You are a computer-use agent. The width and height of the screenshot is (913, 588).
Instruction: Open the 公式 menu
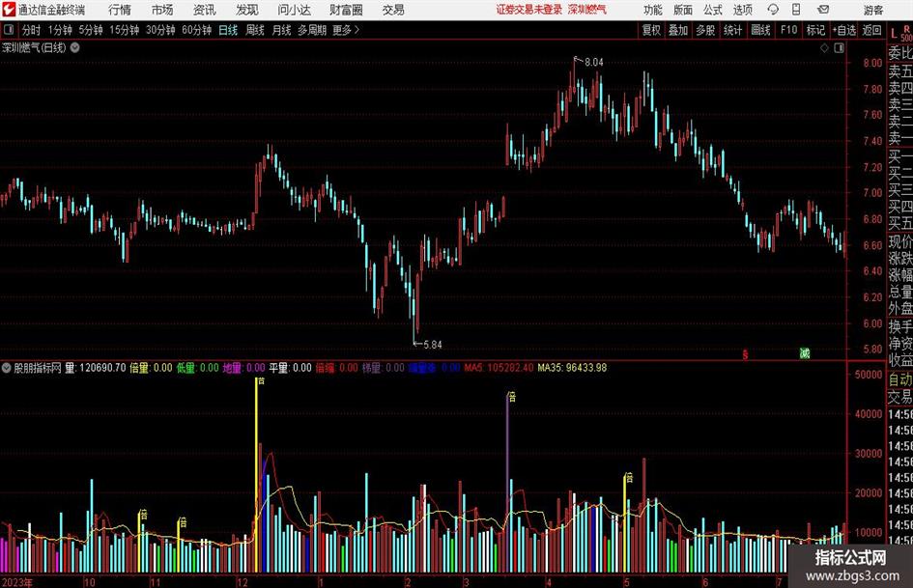pos(713,10)
